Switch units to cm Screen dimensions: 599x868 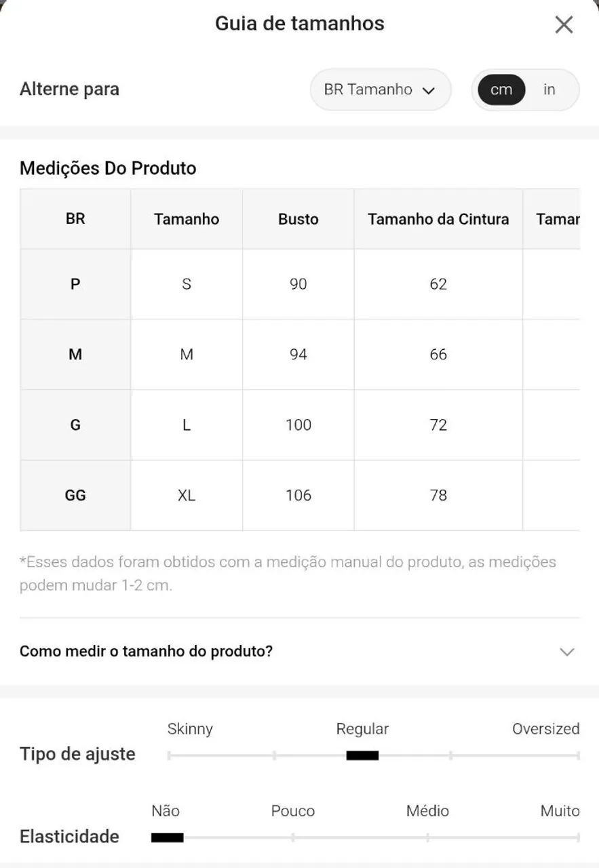[501, 90]
